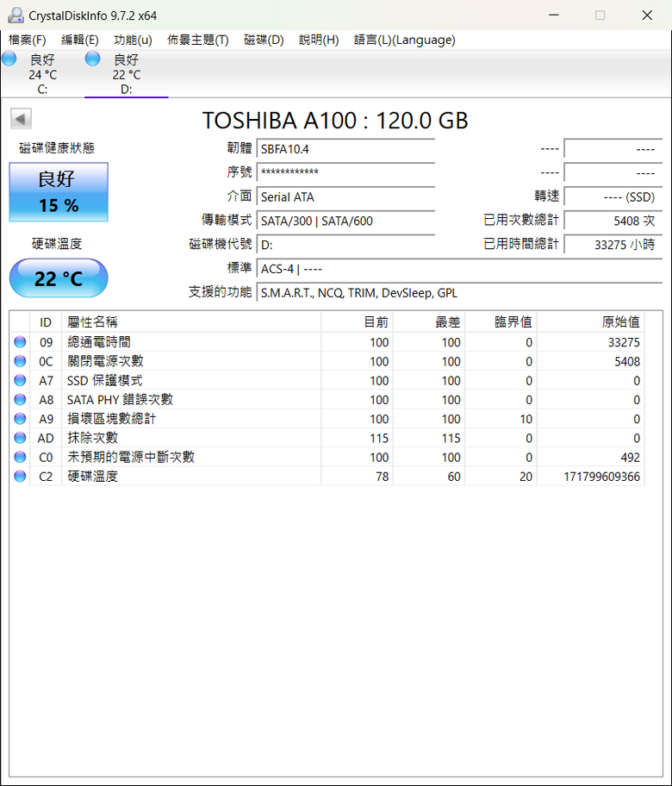Click the 目前 column header

(x=357, y=321)
